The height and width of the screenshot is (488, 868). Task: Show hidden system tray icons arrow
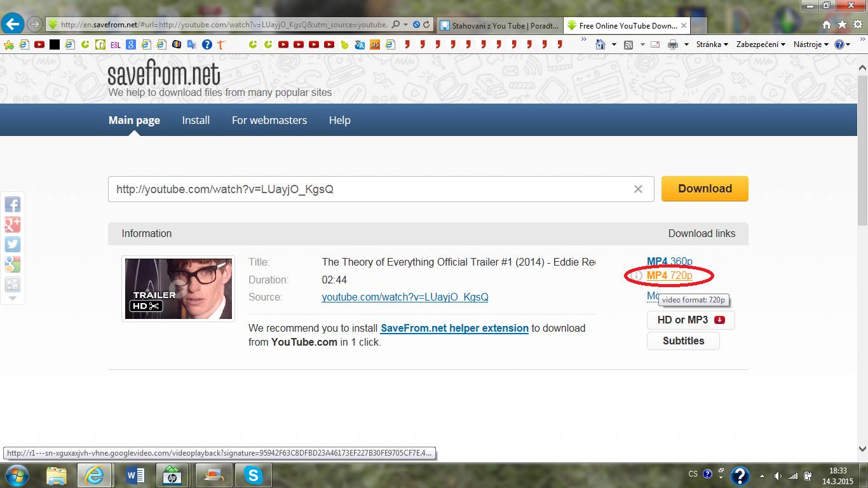point(763,475)
